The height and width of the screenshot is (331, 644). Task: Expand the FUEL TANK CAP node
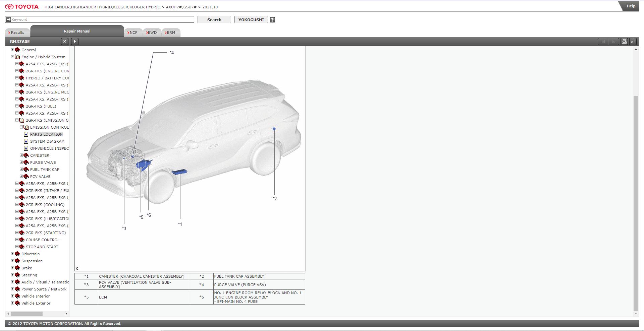pos(21,169)
